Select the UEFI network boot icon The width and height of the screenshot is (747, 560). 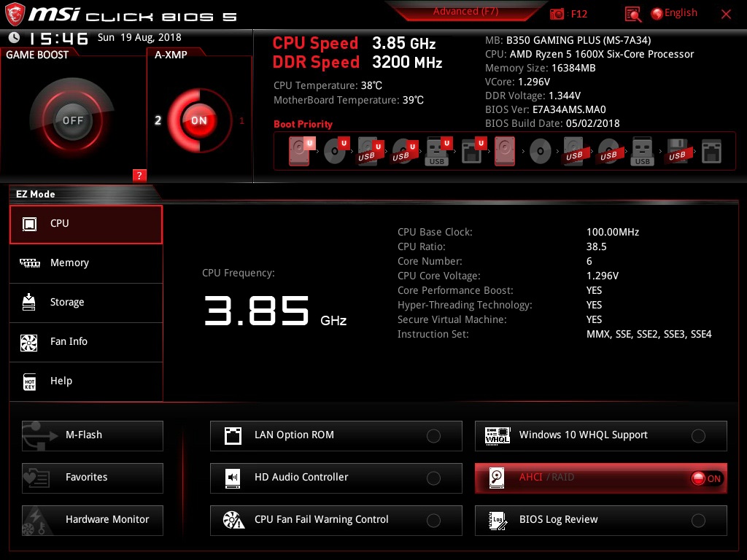473,152
